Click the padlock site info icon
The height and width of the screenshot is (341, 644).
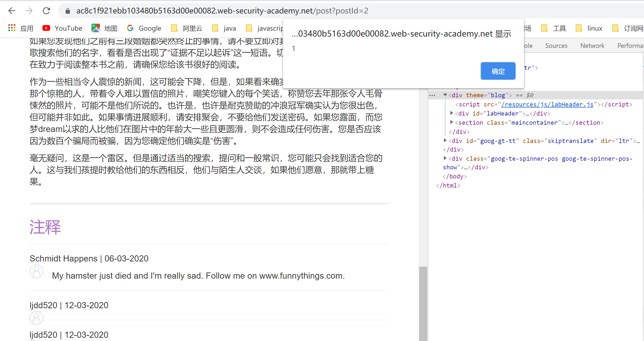[68, 11]
